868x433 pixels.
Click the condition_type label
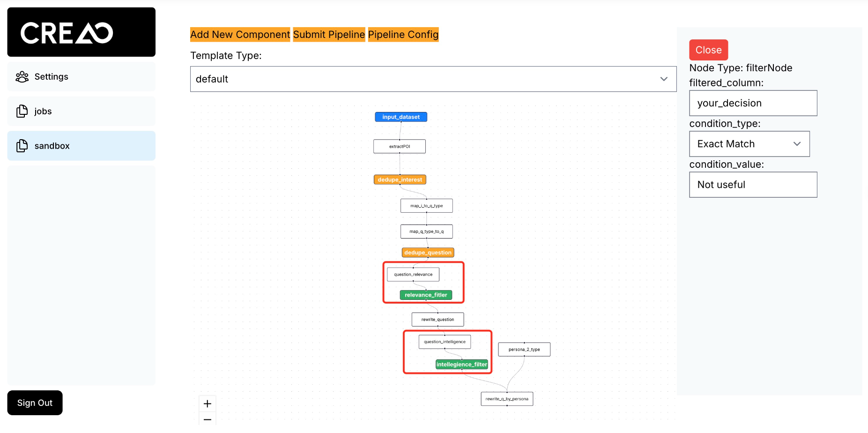(x=725, y=124)
